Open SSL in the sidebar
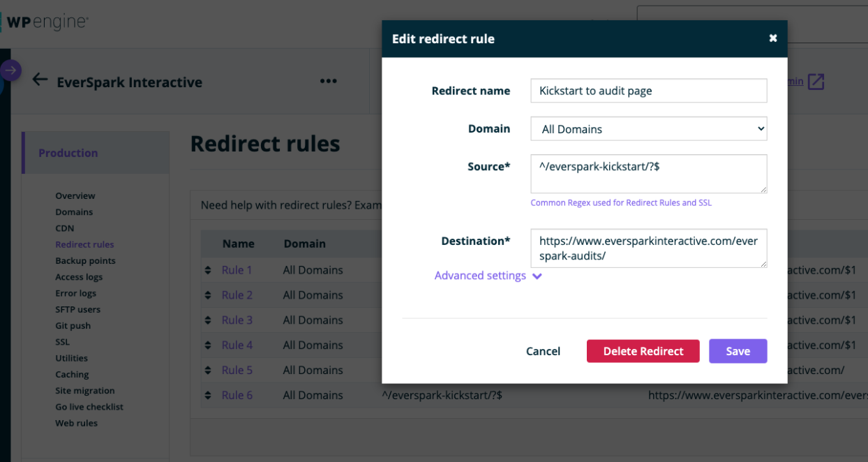The width and height of the screenshot is (868, 462). 63,342
